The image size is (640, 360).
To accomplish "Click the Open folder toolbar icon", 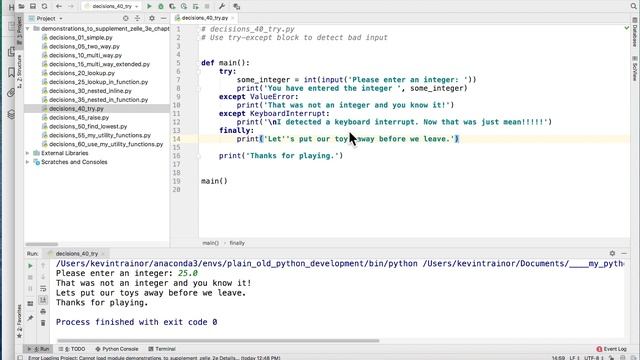I will (21, 7).
